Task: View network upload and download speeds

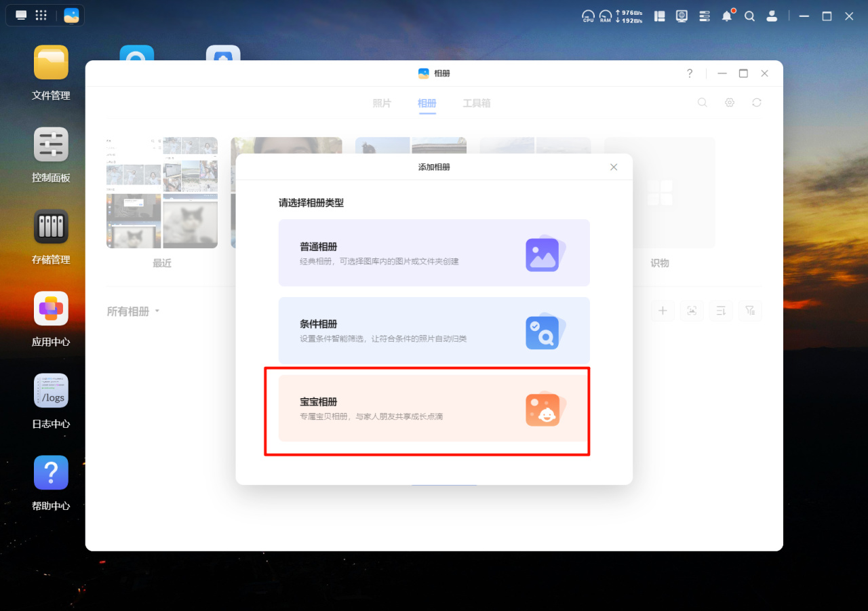Action: pos(629,16)
